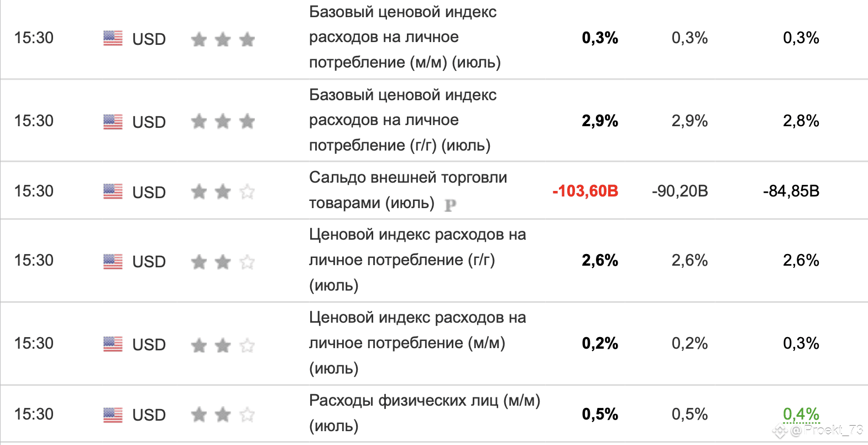
Task: Click the revised previous value 0,4% in green
Action: (x=801, y=414)
